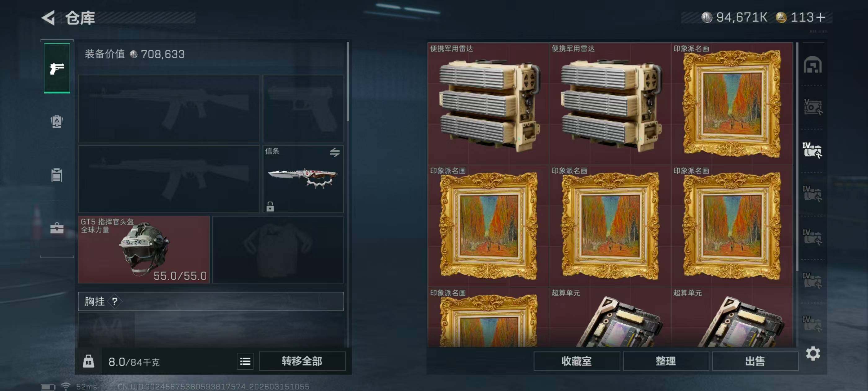Open the chest rig tab in the left sidebar
Screen dimensions: 868x391
[x=57, y=175]
